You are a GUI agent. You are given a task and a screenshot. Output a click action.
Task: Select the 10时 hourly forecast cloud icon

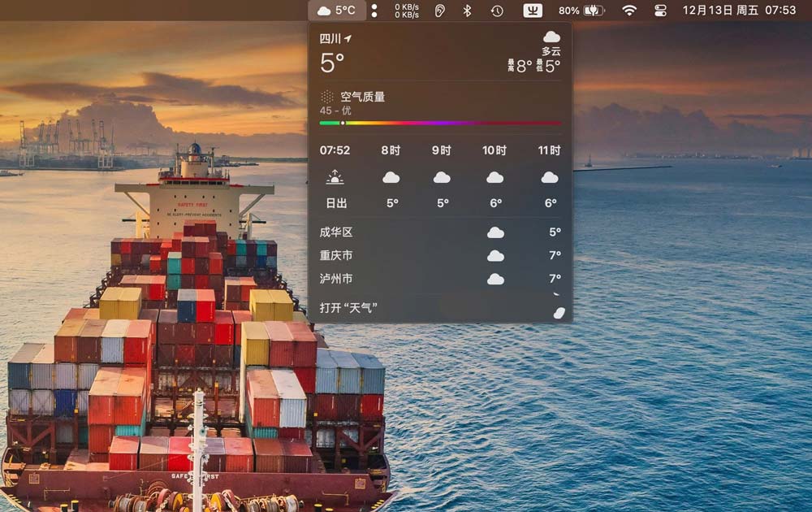pos(495,177)
